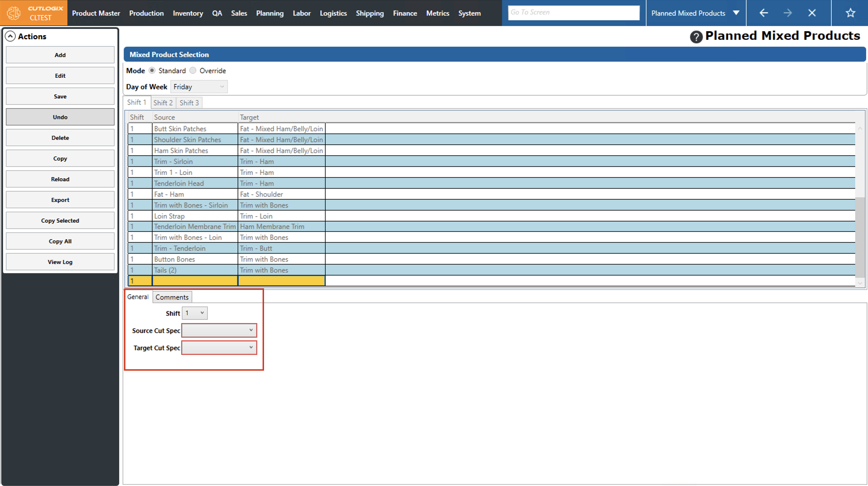Open the Day of Week dropdown

[199, 87]
